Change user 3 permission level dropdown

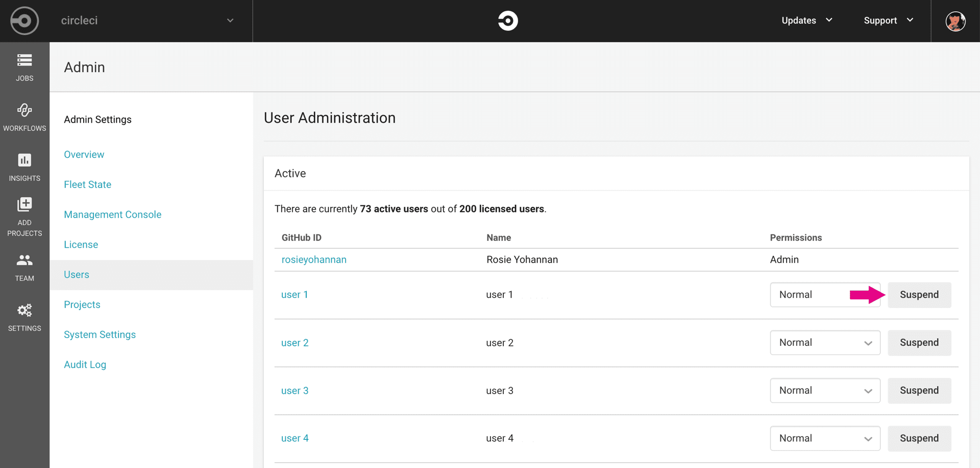[825, 391]
